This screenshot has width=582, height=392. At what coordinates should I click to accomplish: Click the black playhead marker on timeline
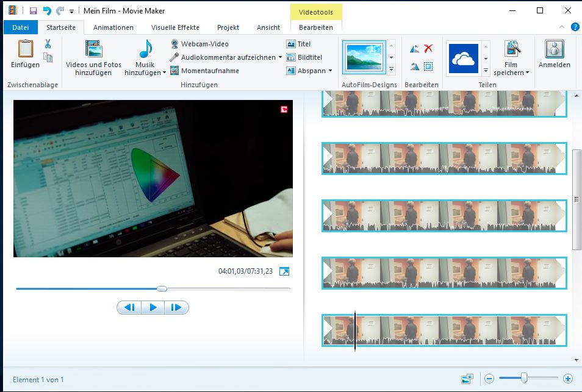pyautogui.click(x=355, y=331)
